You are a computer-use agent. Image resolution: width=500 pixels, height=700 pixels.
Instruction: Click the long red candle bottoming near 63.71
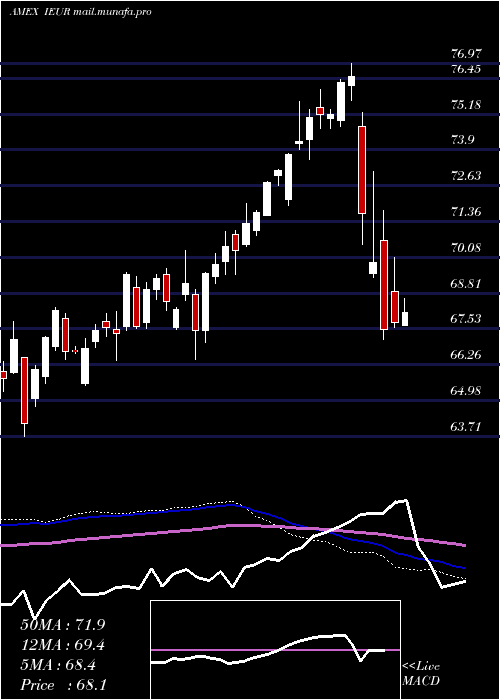(x=24, y=390)
